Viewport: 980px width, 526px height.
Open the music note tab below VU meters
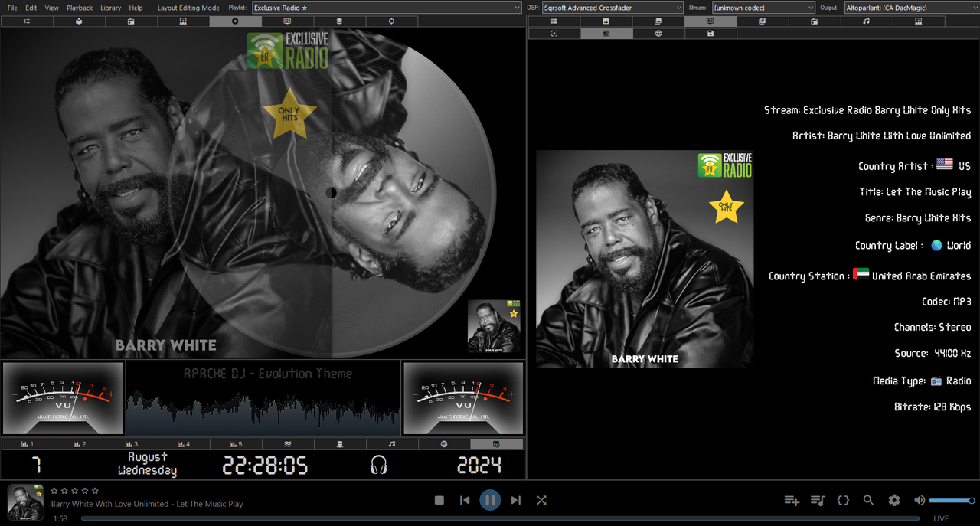click(391, 444)
